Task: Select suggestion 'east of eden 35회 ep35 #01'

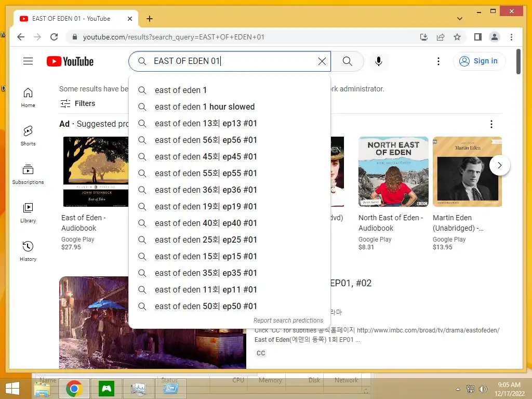Action: point(229,273)
